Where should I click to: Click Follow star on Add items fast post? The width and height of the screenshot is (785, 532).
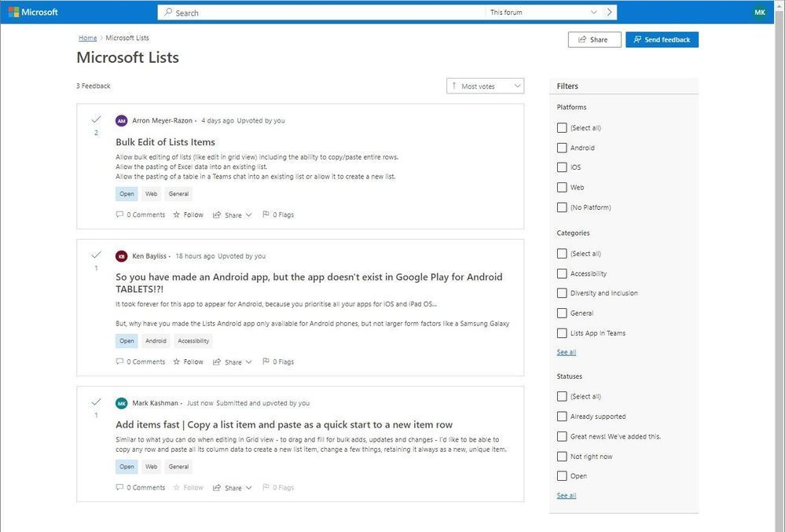176,487
